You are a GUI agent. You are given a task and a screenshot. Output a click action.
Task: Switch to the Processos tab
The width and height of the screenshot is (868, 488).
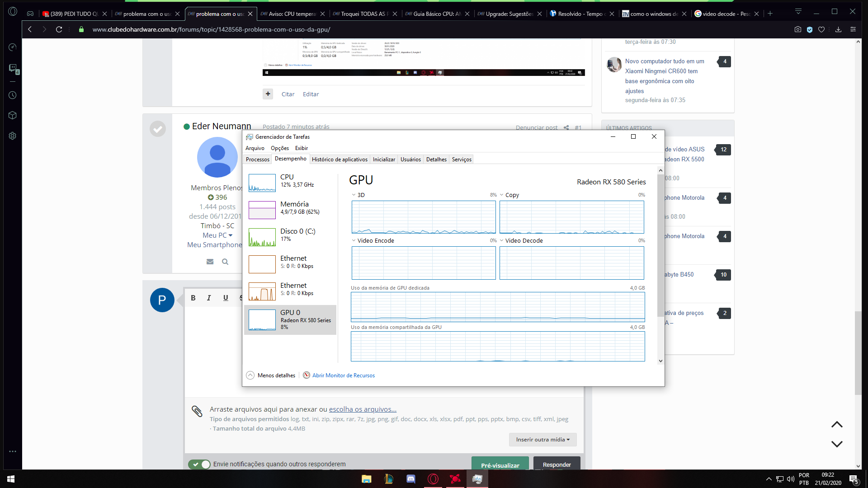tap(258, 160)
